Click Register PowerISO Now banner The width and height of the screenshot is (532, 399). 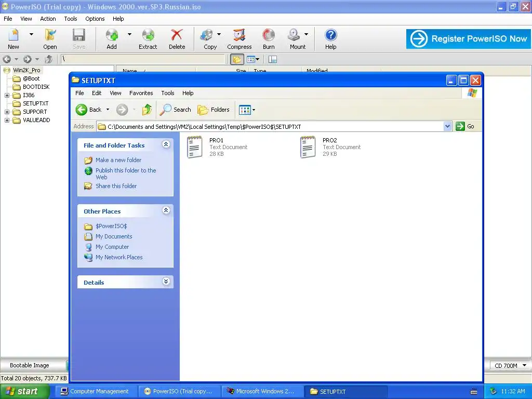(x=469, y=38)
